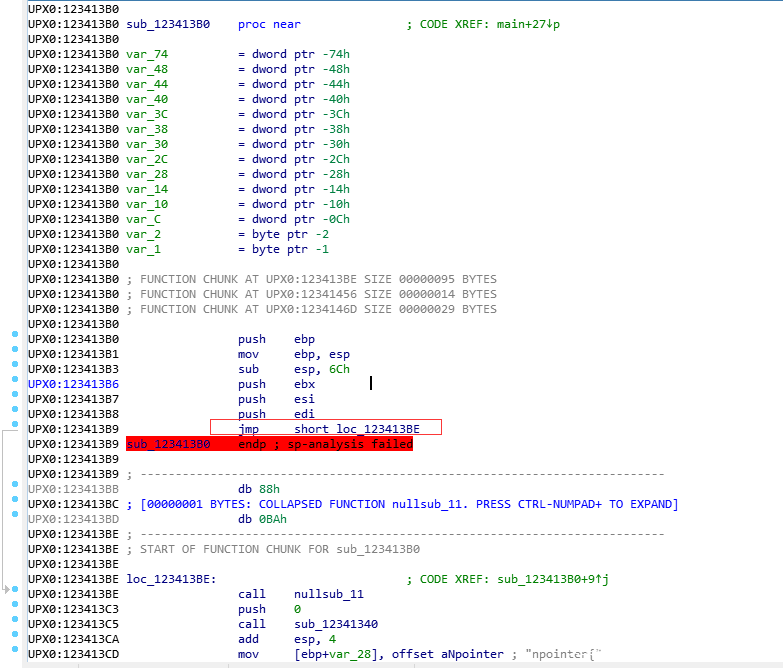
Task: Click breakpoint dot beside jmp short instruction
Action: [15, 424]
